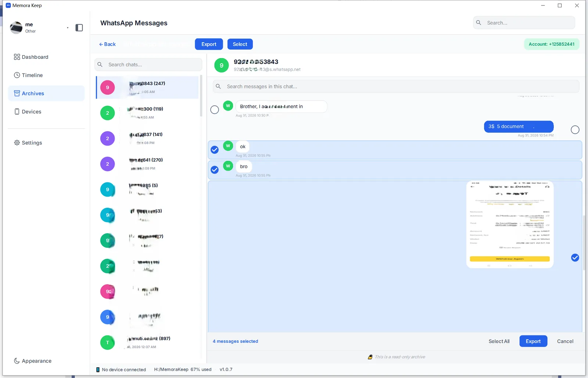Go back with the Back link

(x=107, y=44)
